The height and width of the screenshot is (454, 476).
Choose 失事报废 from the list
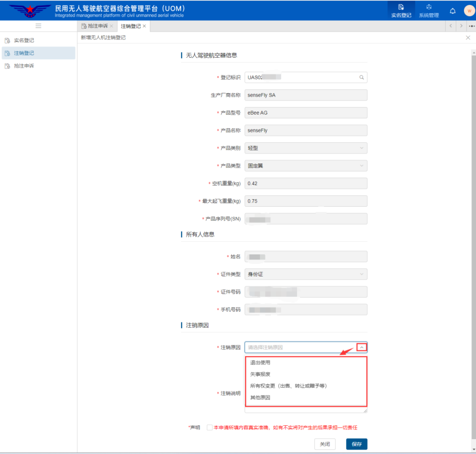coord(306,374)
